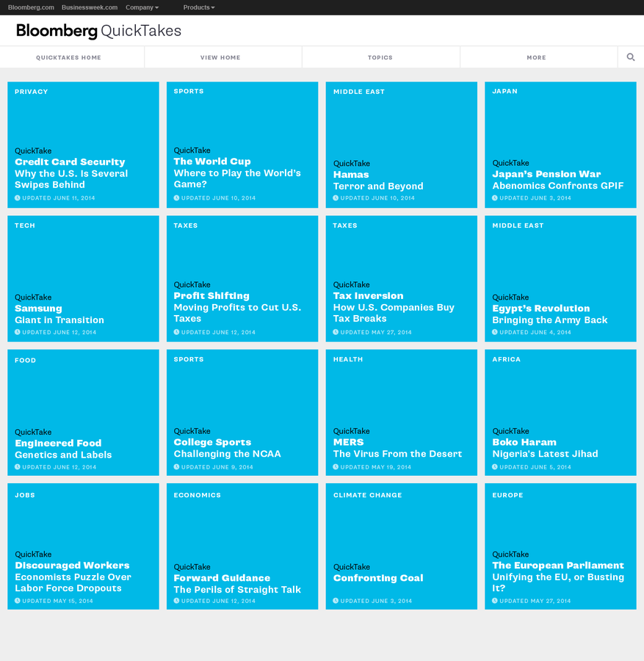This screenshot has height=661, width=644.
Task: Open Egypt's Revolution article
Action: [x=560, y=278]
